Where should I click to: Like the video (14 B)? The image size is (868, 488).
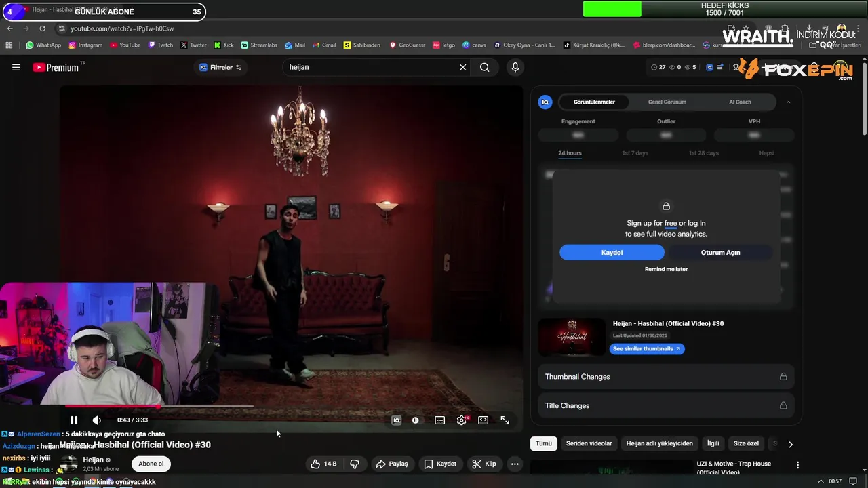323,464
